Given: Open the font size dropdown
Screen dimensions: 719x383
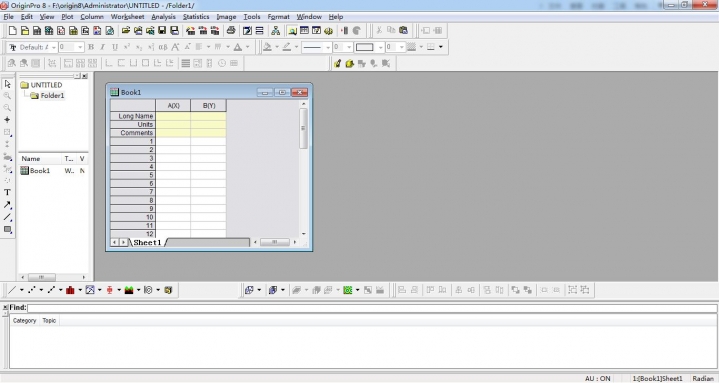Looking at the screenshot, I should [80, 47].
